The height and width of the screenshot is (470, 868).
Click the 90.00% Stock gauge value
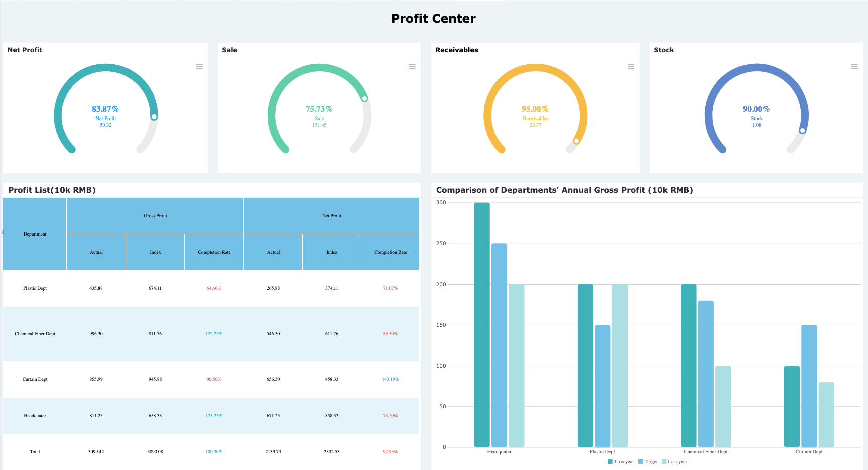[x=757, y=109]
